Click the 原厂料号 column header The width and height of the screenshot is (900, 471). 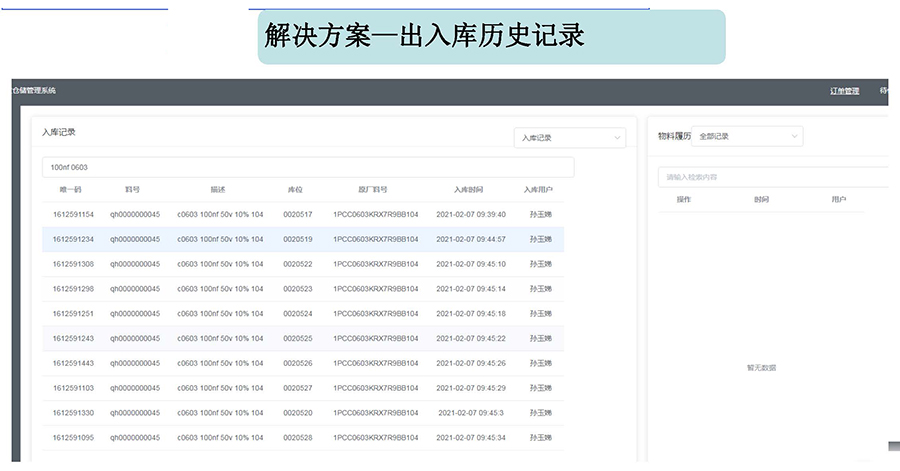(x=373, y=189)
